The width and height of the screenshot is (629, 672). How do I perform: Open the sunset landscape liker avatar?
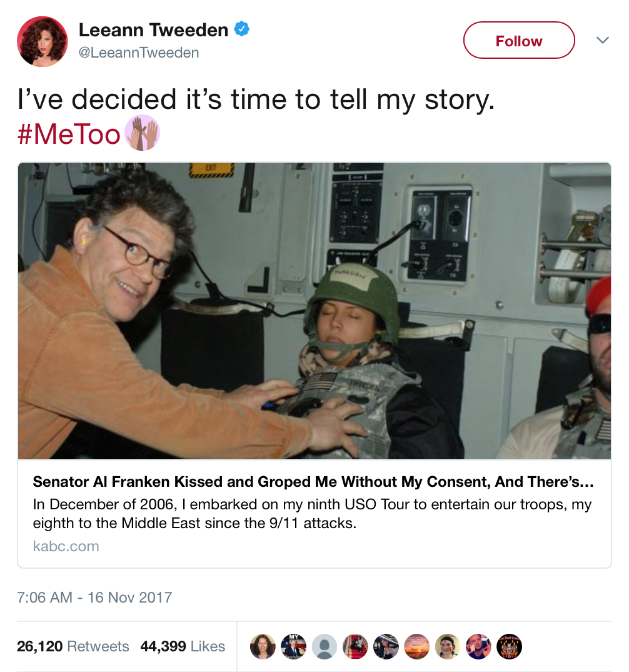click(416, 646)
